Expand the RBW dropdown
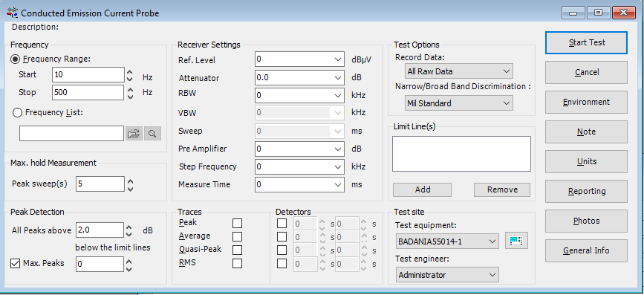644x295 pixels. [339, 95]
